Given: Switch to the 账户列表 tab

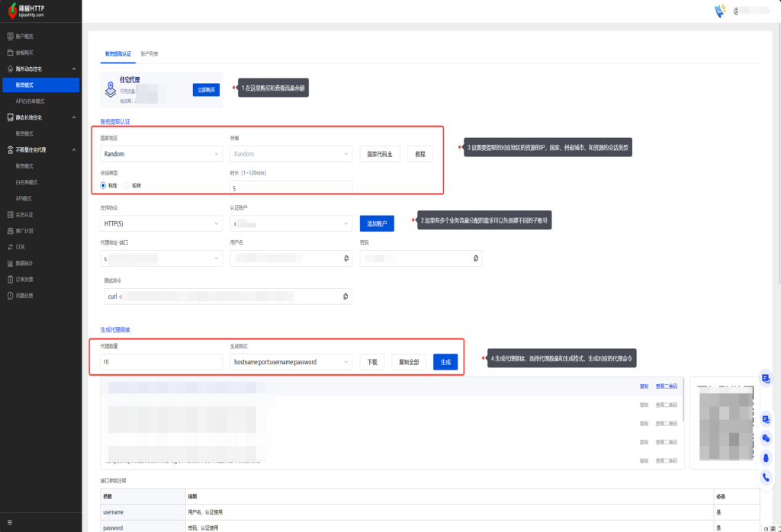Looking at the screenshot, I should point(149,54).
